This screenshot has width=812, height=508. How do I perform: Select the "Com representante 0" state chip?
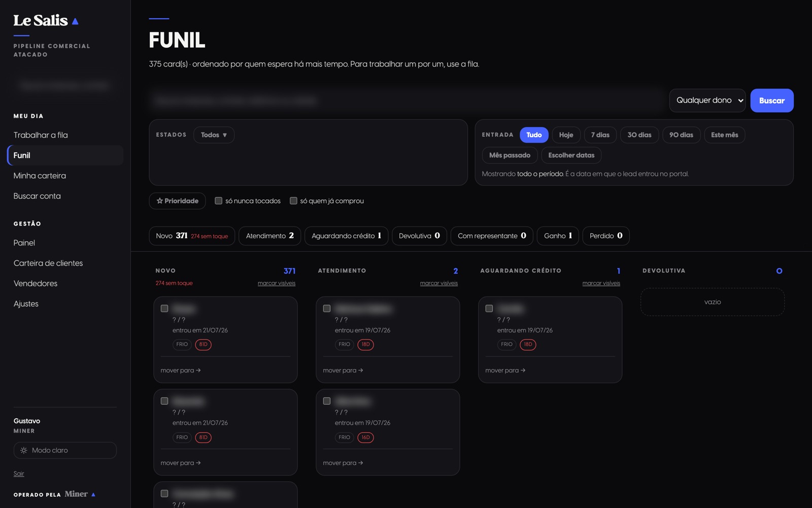coord(492,236)
